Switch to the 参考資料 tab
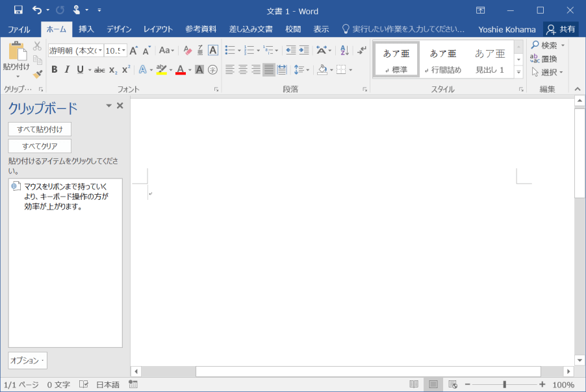 [x=201, y=29]
